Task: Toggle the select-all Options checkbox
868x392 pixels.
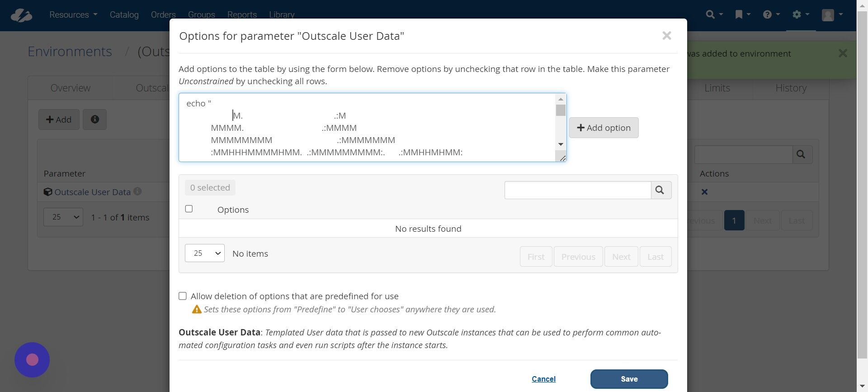Action: pos(189,209)
